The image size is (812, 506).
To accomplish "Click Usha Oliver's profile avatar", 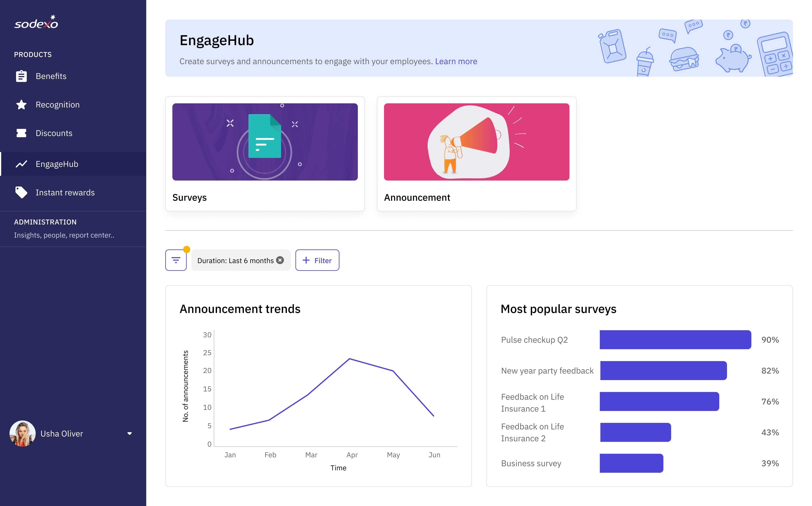I will click(22, 433).
